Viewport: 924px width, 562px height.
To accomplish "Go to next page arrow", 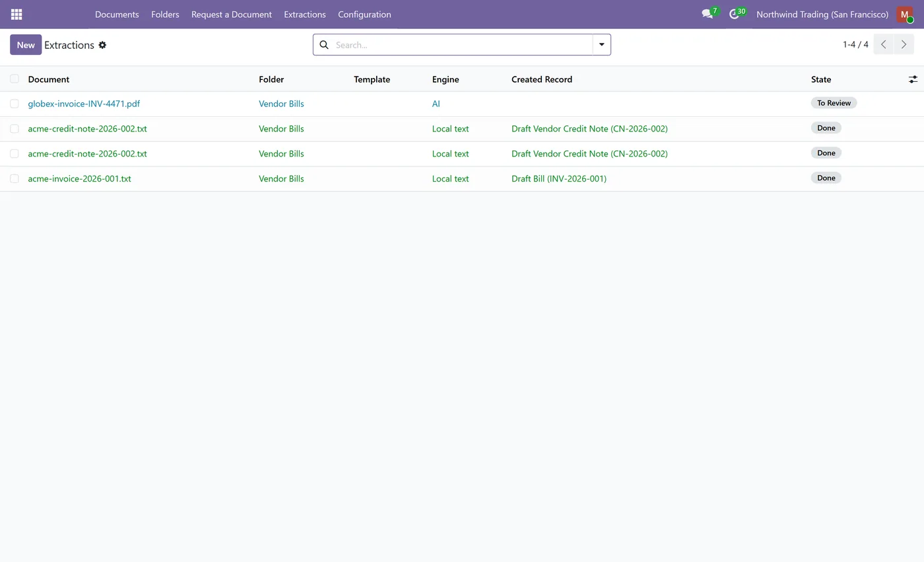I will (904, 44).
